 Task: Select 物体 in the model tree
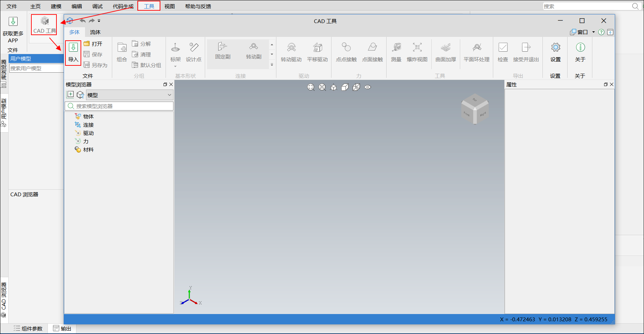point(88,117)
